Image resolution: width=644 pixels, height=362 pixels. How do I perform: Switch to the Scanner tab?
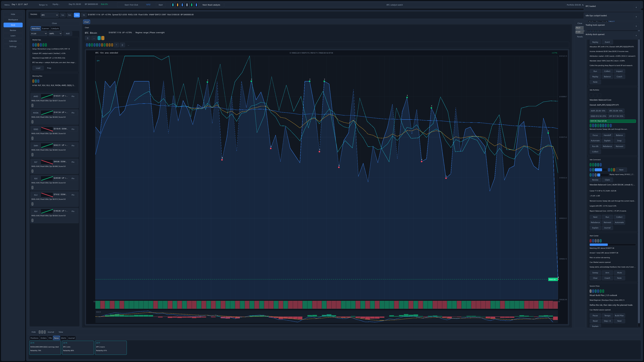pyautogui.click(x=45, y=28)
